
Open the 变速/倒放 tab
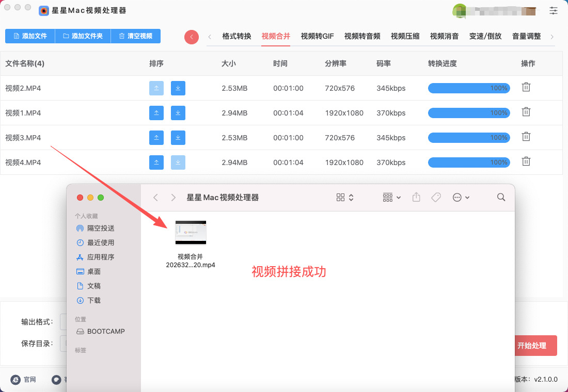point(485,36)
